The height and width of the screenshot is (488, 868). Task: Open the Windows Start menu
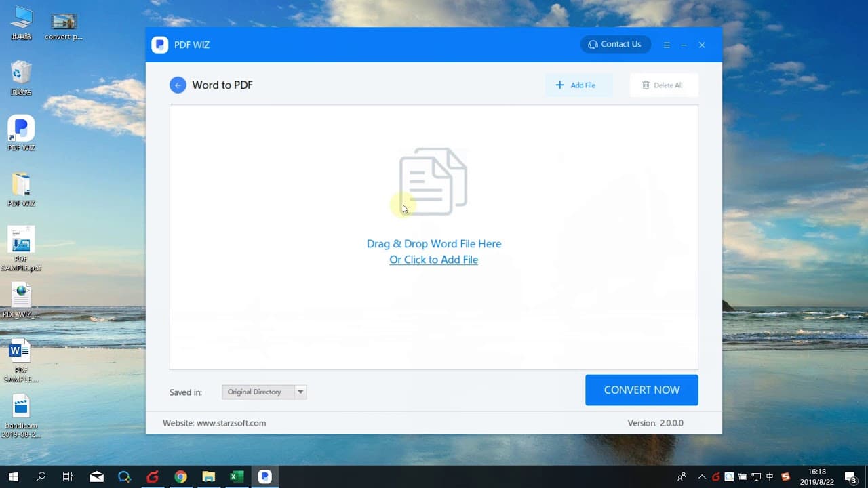[x=13, y=476]
